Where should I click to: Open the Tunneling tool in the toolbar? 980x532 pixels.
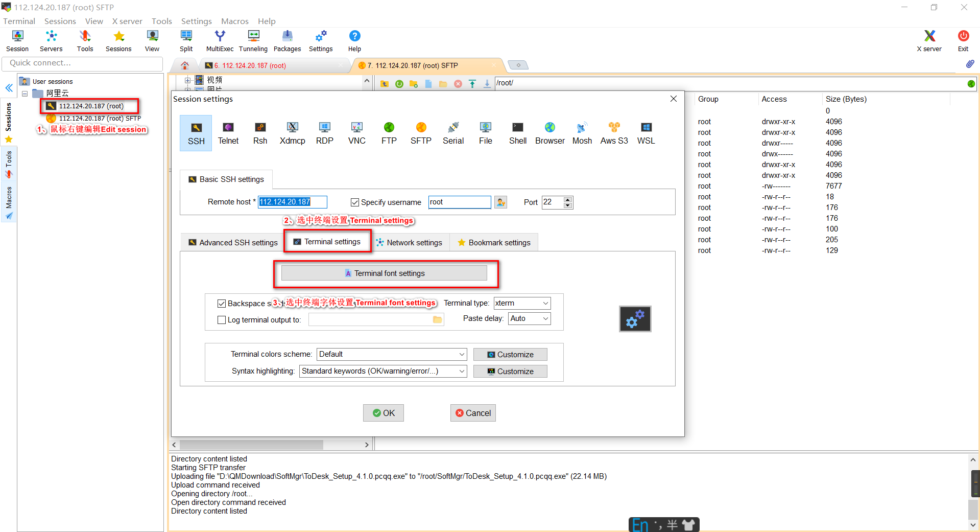click(253, 40)
